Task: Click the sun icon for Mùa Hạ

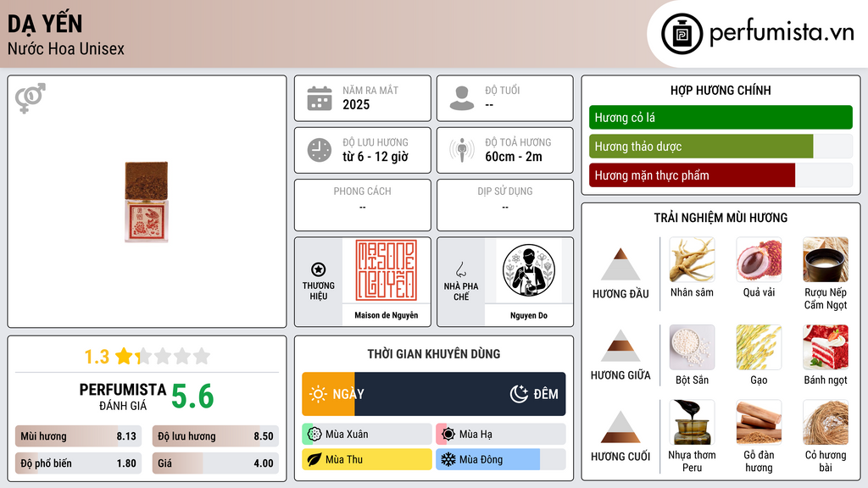Action: coord(448,435)
